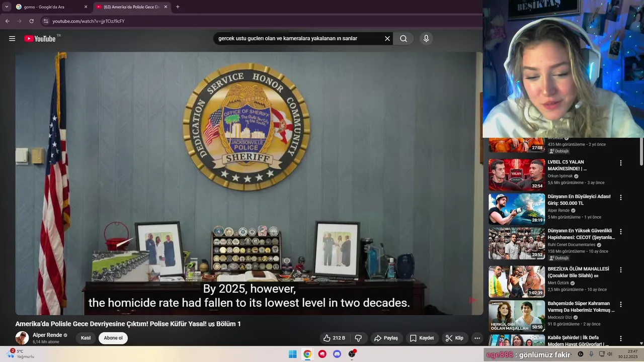Viewport: 644px width, 362px height.
Task: Click the taskbar volume speaker icon
Action: pyautogui.click(x=610, y=354)
